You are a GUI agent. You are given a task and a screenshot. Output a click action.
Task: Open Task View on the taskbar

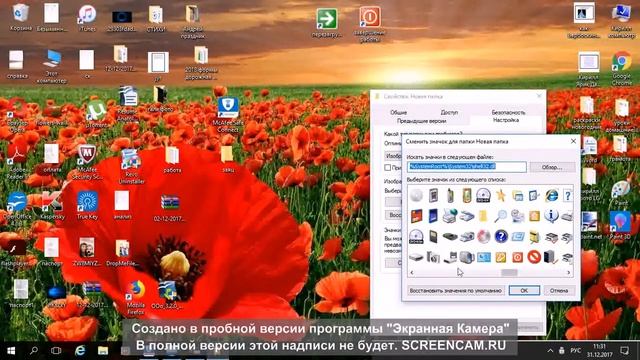click(x=56, y=351)
